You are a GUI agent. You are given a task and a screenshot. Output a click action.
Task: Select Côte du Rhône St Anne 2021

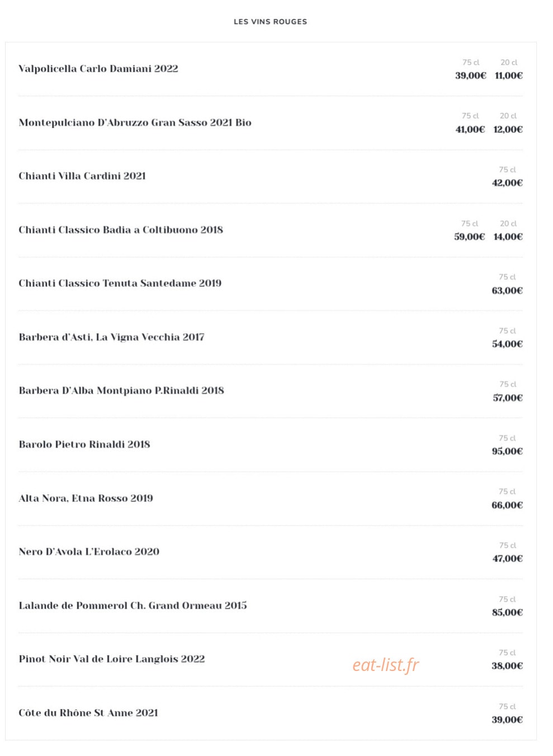[88, 713]
